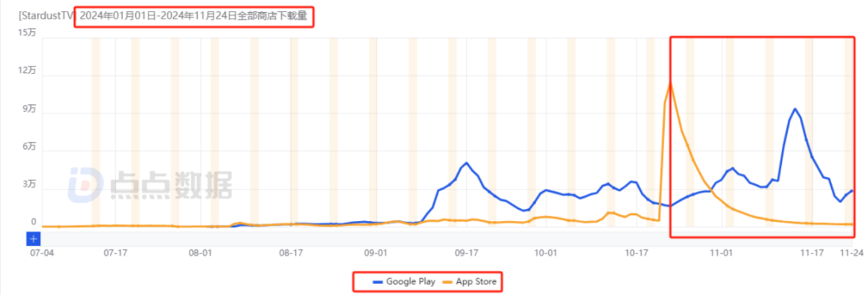Click the 10-01 x-axis date label
Image resolution: width=868 pixels, height=295 pixels.
[x=545, y=252]
